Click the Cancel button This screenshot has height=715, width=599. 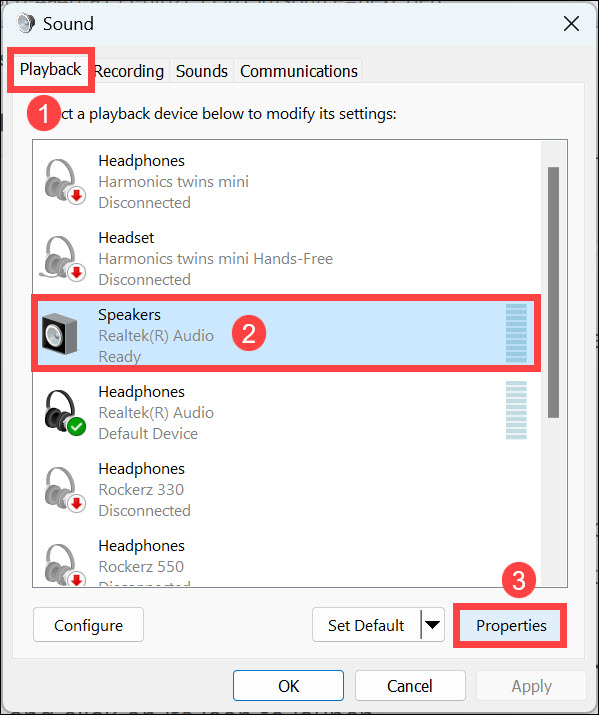[x=410, y=685]
